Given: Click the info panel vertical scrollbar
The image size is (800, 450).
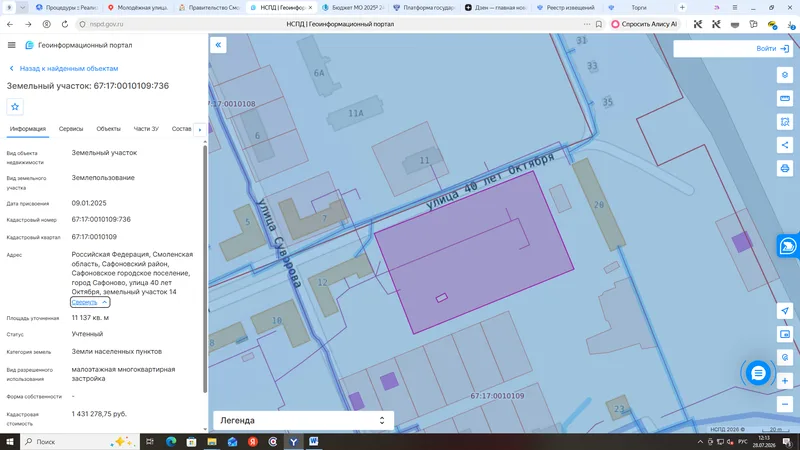Looking at the screenshot, I should tap(205, 269).
